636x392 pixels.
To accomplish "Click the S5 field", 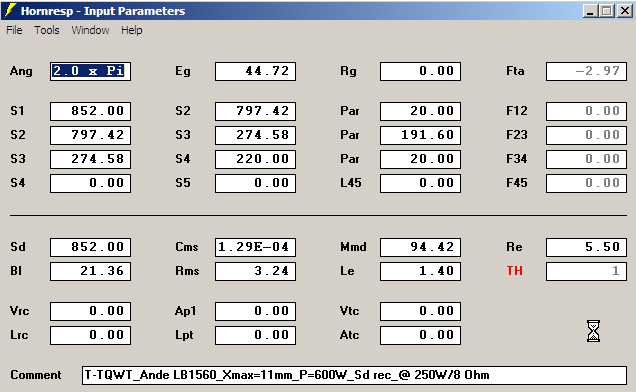I will 256,183.
